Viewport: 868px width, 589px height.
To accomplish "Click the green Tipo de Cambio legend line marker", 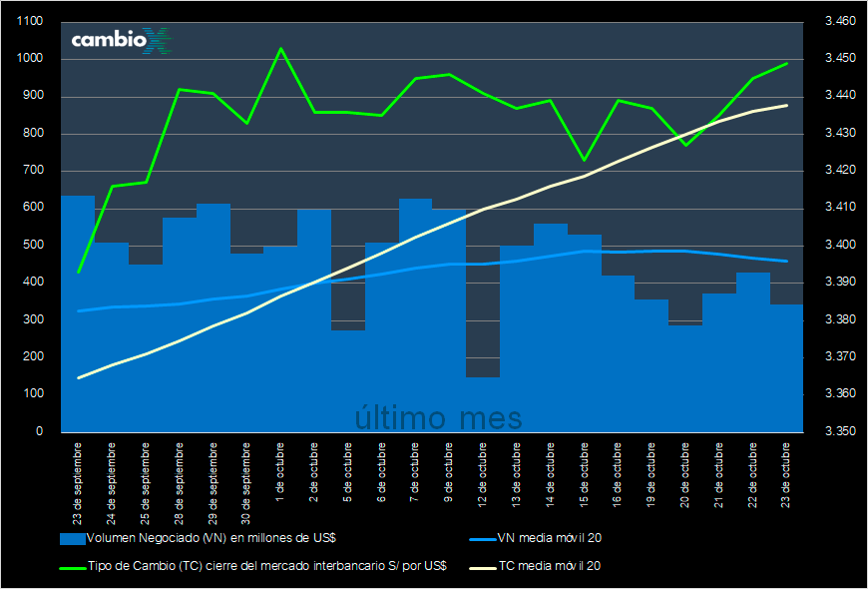I will click(73, 567).
